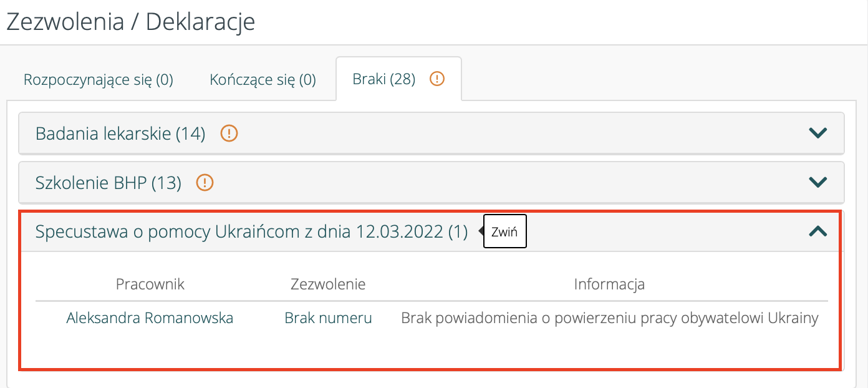This screenshot has height=388, width=868.
Task: Switch to Rozpoczynające się tab
Action: coord(99,80)
